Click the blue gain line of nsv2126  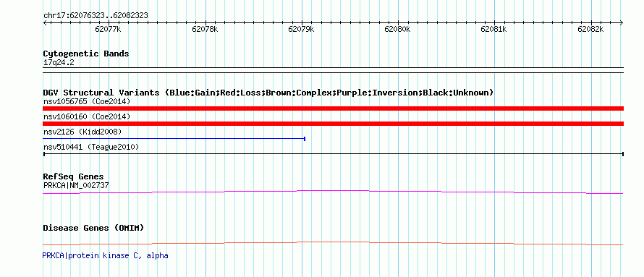[174, 139]
